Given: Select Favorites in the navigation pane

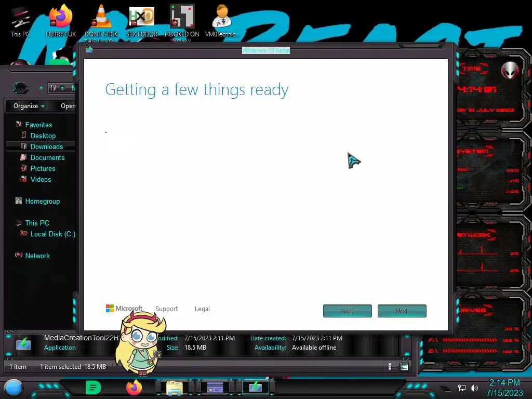Looking at the screenshot, I should (38, 125).
